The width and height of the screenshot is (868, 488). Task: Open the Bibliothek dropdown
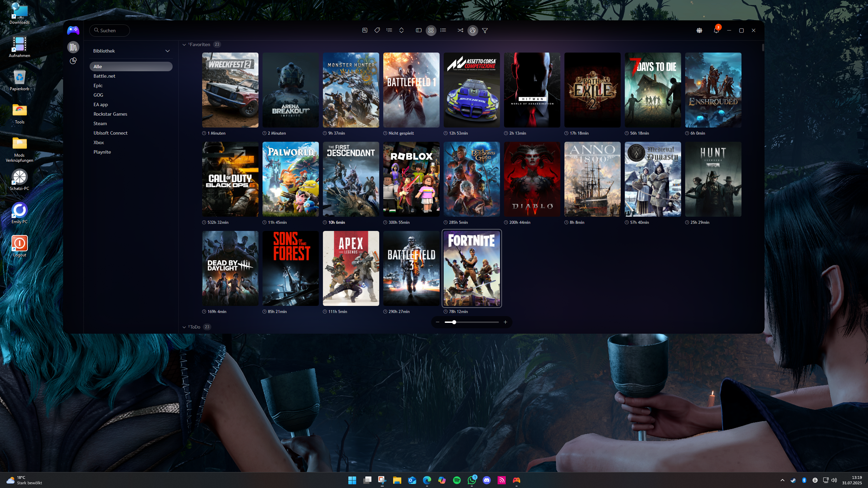click(168, 51)
